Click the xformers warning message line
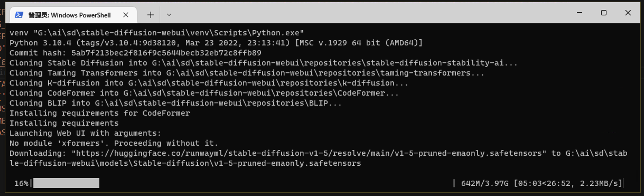This screenshot has height=196, width=644. [x=113, y=143]
